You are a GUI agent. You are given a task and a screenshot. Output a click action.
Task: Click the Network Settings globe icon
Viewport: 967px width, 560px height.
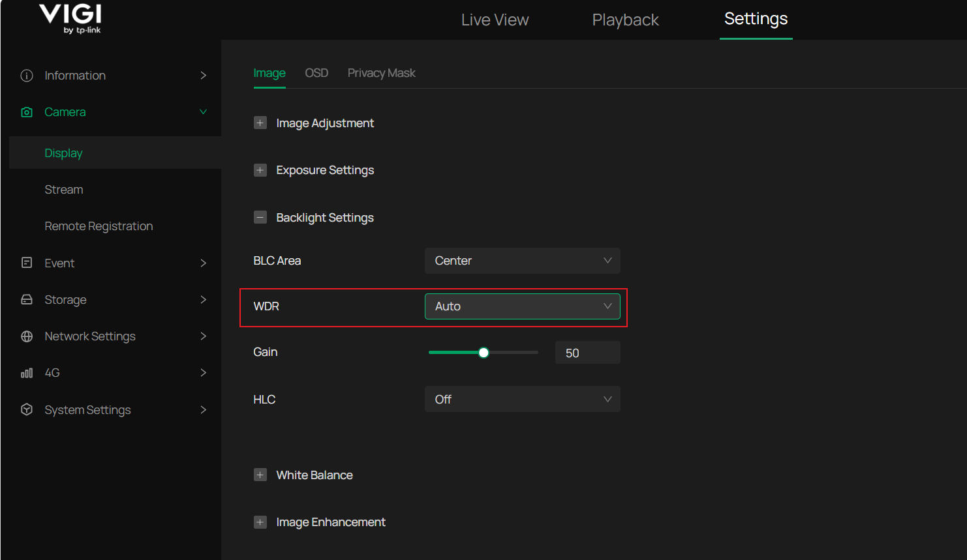27,336
